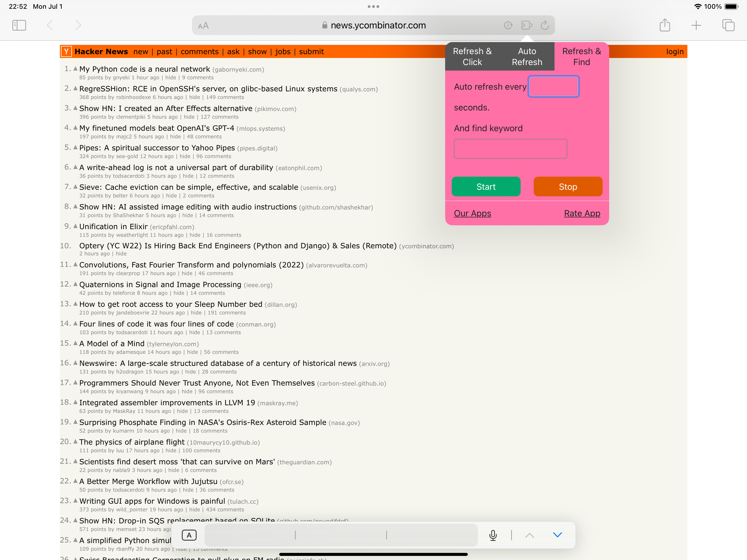The width and height of the screenshot is (747, 560).
Task: Show the tab overview icon
Action: [x=728, y=25]
